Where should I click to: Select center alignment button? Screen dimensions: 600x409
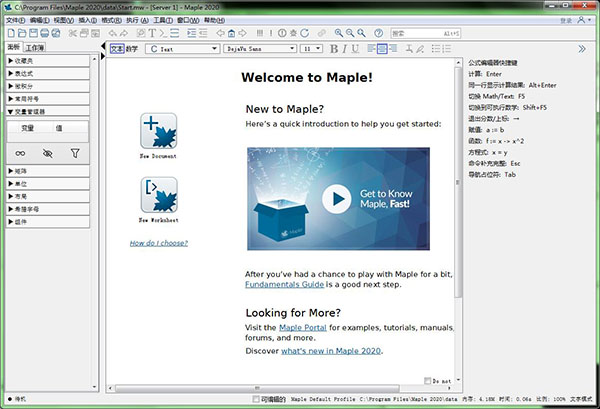382,49
